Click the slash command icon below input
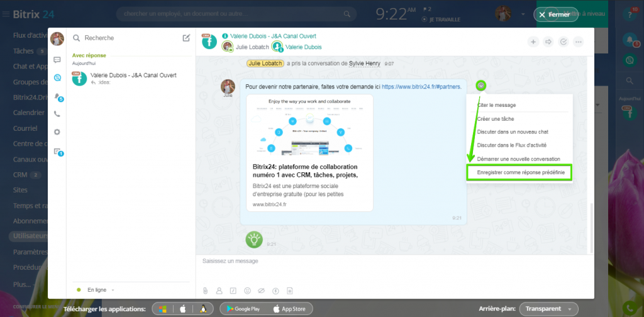 click(233, 291)
